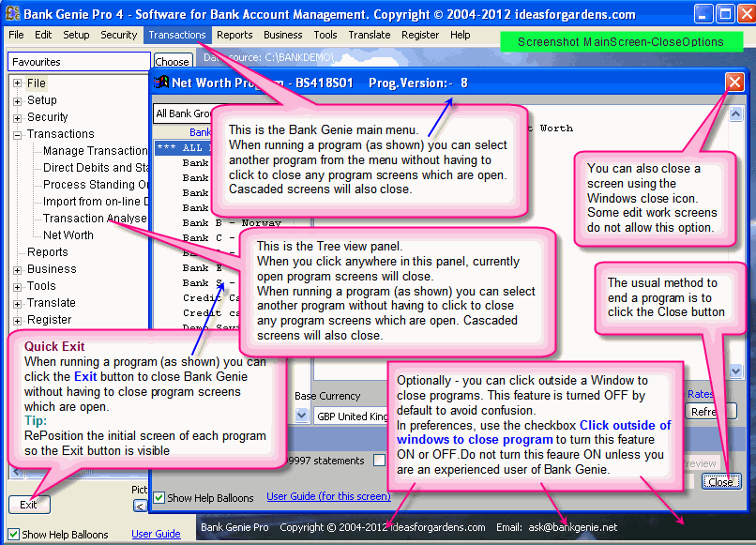756x545 pixels.
Task: Open the All Bank Groups dropdown
Action: (x=183, y=114)
